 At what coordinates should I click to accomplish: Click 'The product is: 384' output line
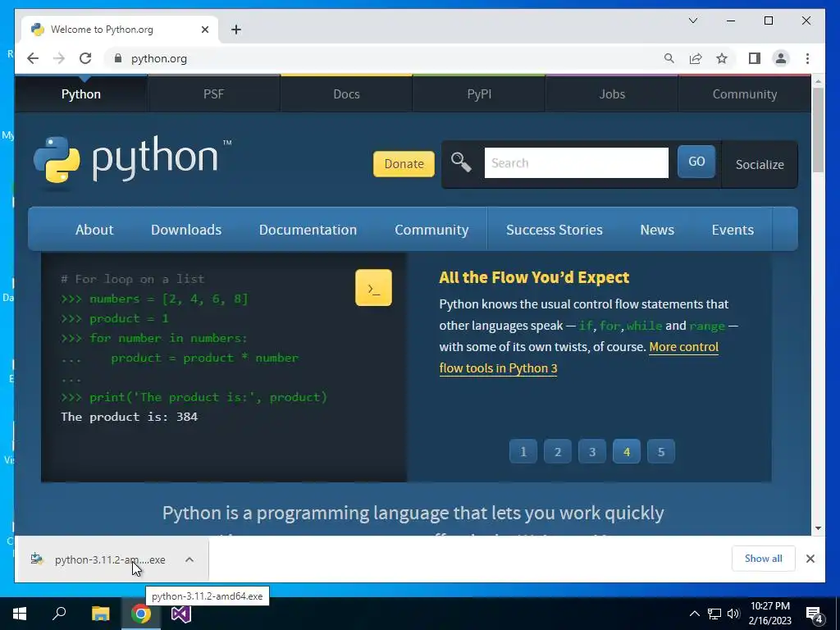pyautogui.click(x=129, y=417)
